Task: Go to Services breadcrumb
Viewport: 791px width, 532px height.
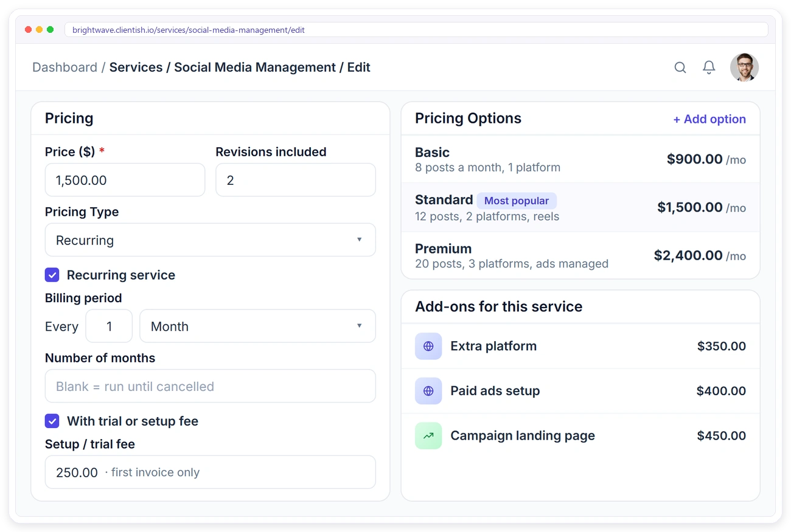Action: (136, 67)
